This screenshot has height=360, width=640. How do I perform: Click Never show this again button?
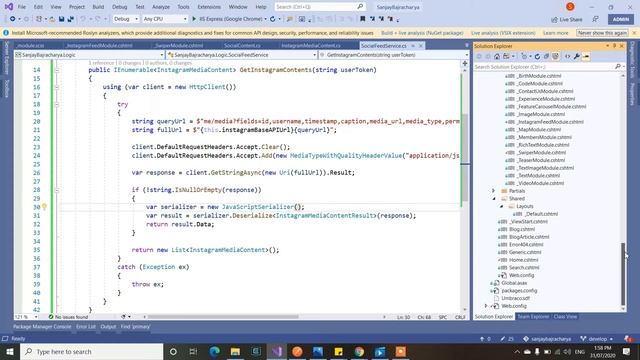coord(602,33)
